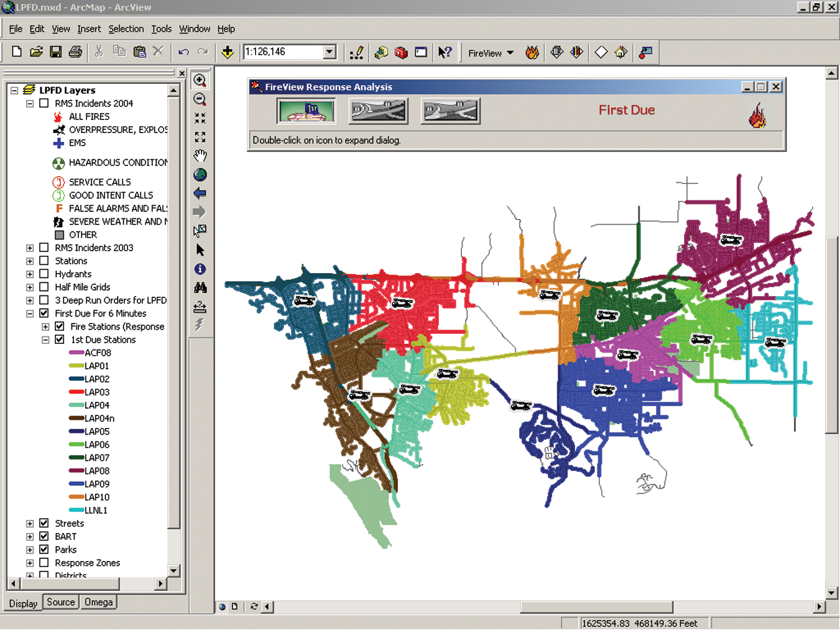Select the Identify info tool

(x=200, y=269)
